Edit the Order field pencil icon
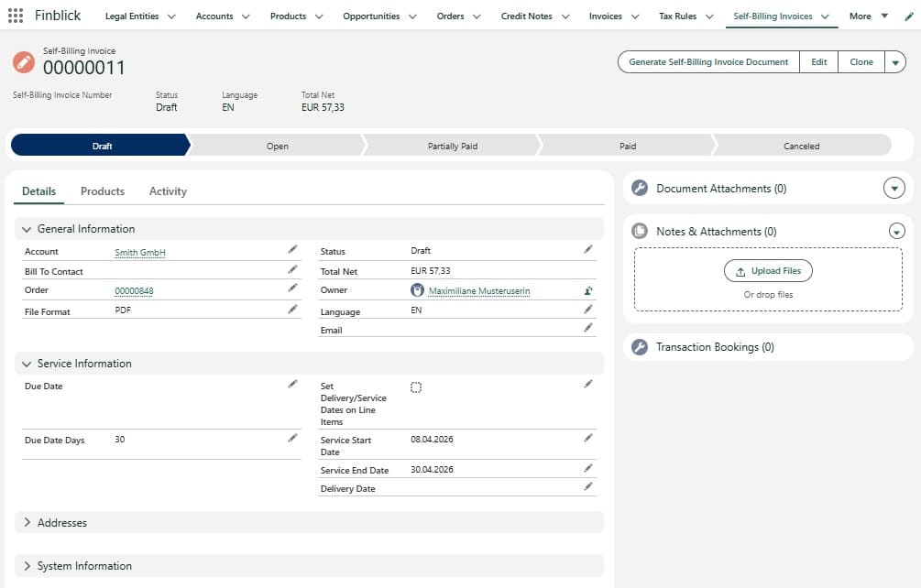 (292, 289)
